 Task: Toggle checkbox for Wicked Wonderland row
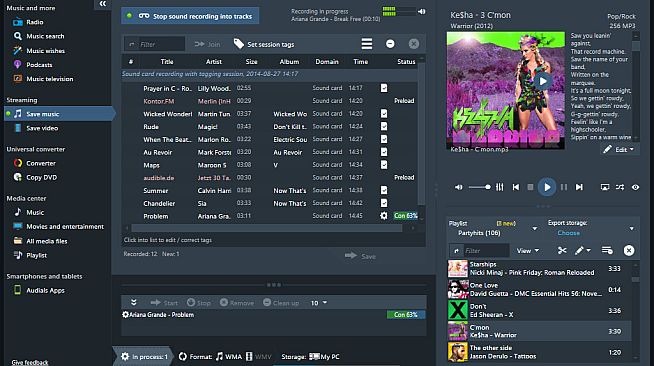pos(384,113)
